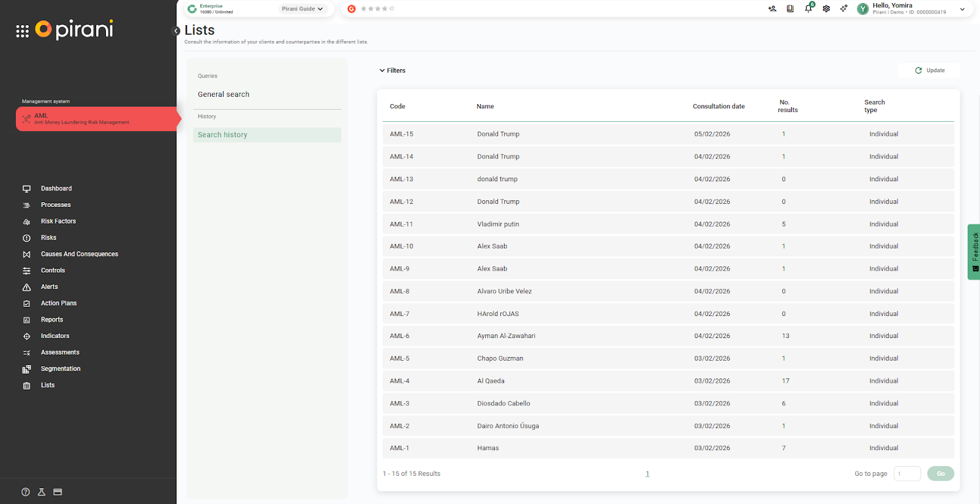Click the add user icon
980x504 pixels.
(772, 9)
